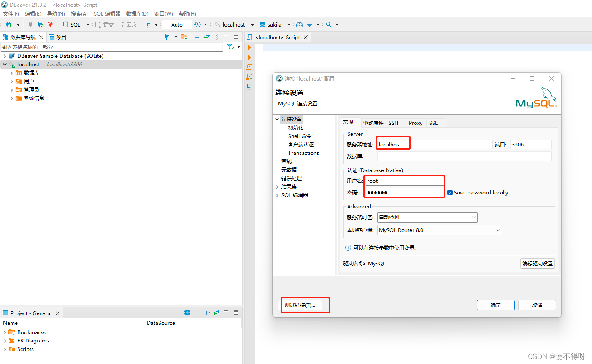This screenshot has width=592, height=364.
Task: Switch to the SSH tab
Action: point(393,123)
